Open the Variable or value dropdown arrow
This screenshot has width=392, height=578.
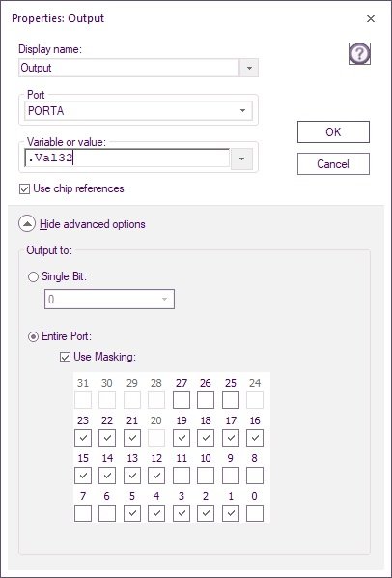pos(241,159)
